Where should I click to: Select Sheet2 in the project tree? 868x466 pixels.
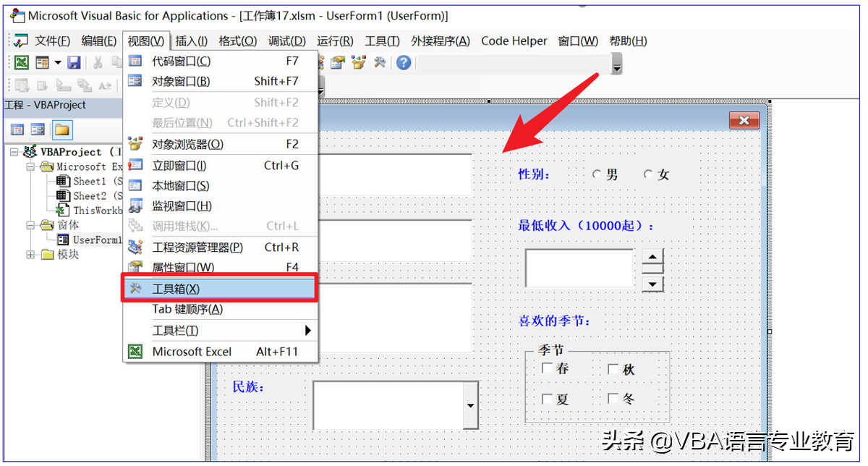[89, 195]
